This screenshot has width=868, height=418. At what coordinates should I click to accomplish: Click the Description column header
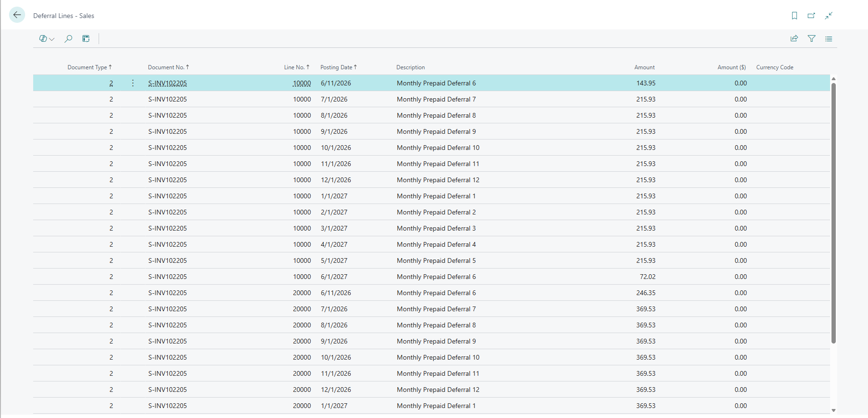[411, 67]
